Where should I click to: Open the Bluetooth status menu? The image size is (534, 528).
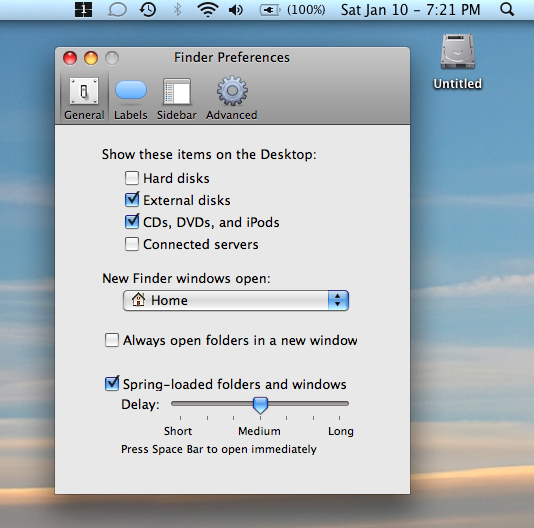point(177,10)
